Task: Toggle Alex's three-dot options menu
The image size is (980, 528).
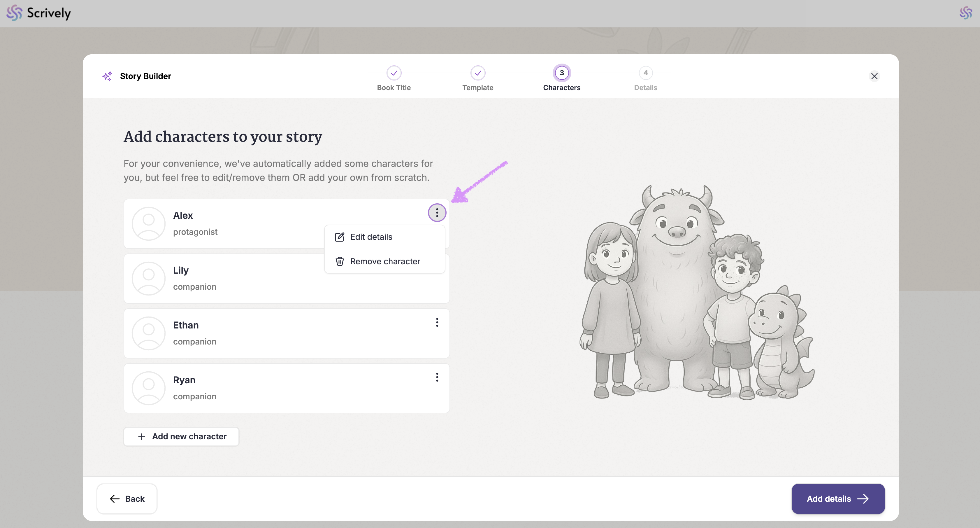Action: (437, 212)
